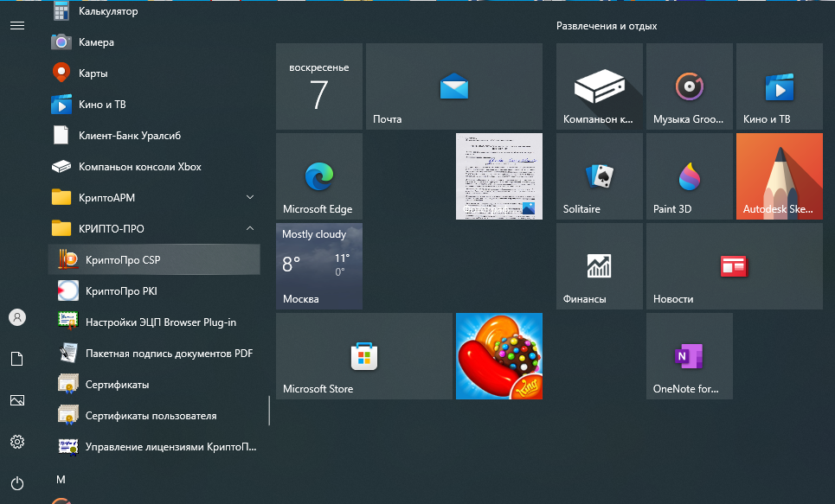Launch Камера from the app list
This screenshot has width=835, height=504.
[x=154, y=42]
